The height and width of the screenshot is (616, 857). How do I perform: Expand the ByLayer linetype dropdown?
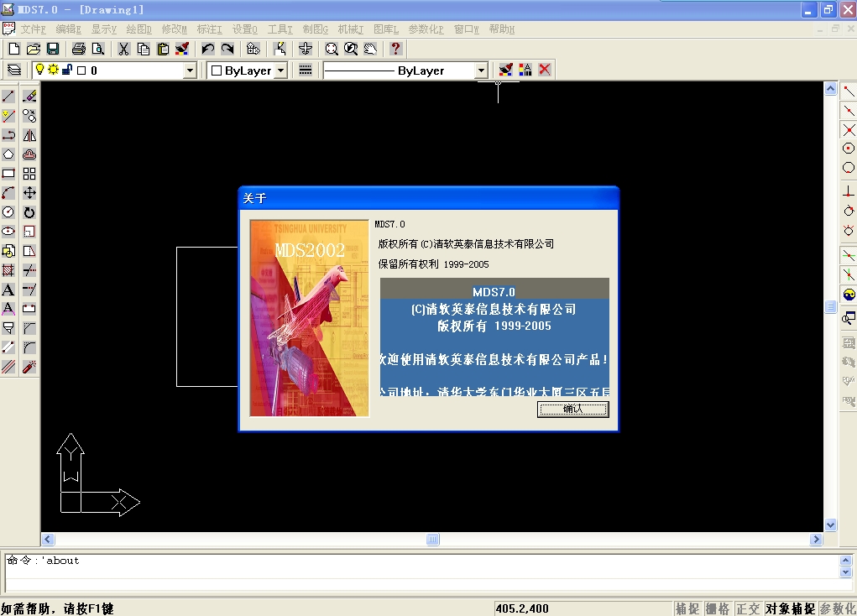click(481, 70)
